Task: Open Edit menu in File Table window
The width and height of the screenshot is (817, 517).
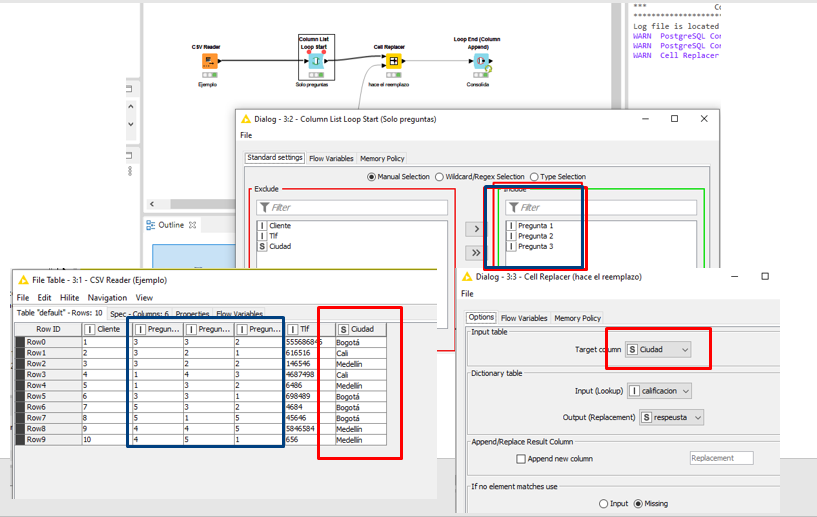Action: tap(44, 298)
